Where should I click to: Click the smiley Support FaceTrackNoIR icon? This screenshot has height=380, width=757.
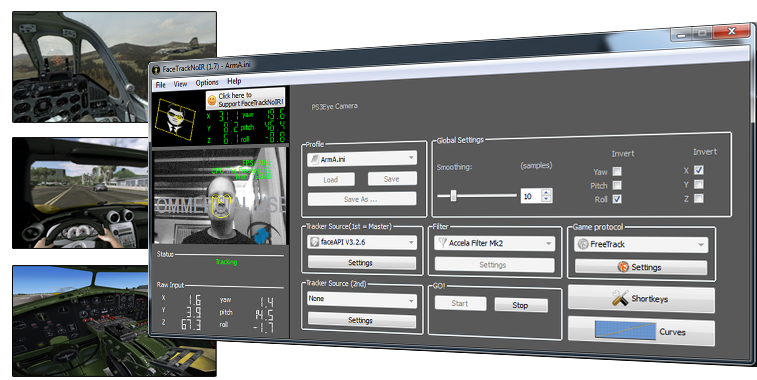pos(211,100)
